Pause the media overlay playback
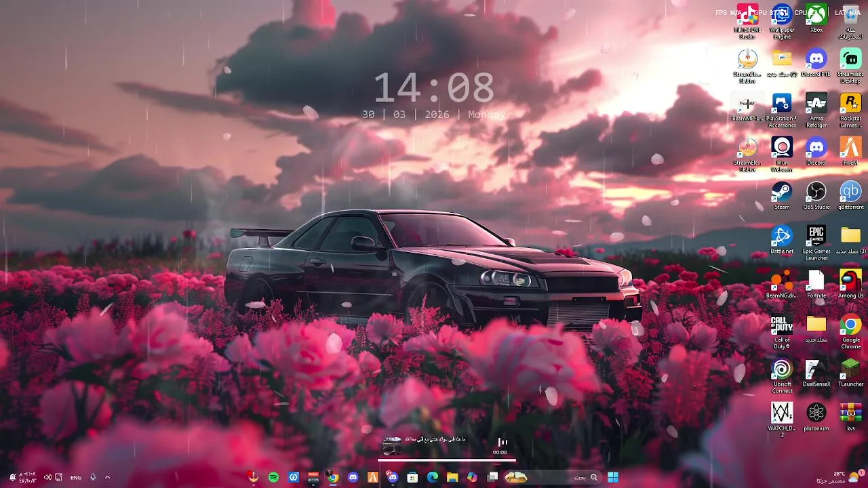 coord(502,442)
